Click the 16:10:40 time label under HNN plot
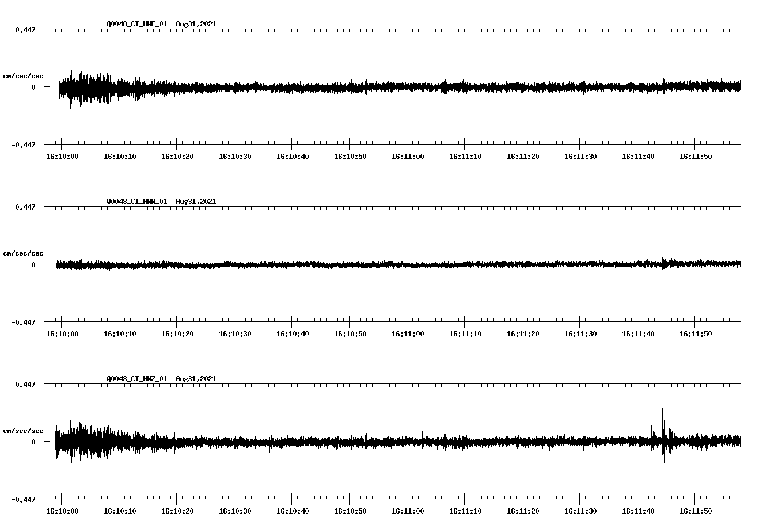 [293, 334]
